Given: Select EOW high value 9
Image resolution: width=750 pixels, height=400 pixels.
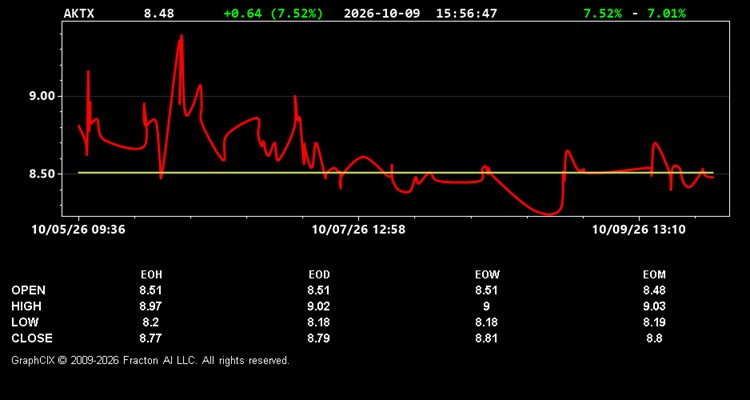Looking at the screenshot, I should click(486, 306).
